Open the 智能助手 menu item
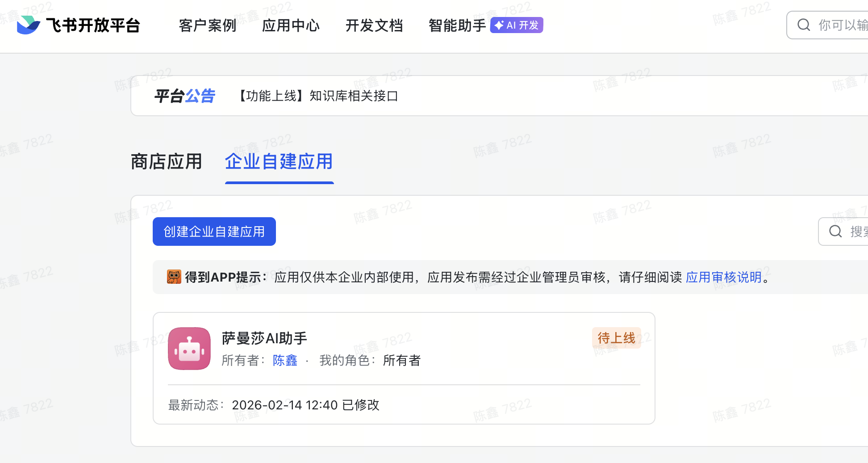This screenshot has height=463, width=868. [x=457, y=25]
